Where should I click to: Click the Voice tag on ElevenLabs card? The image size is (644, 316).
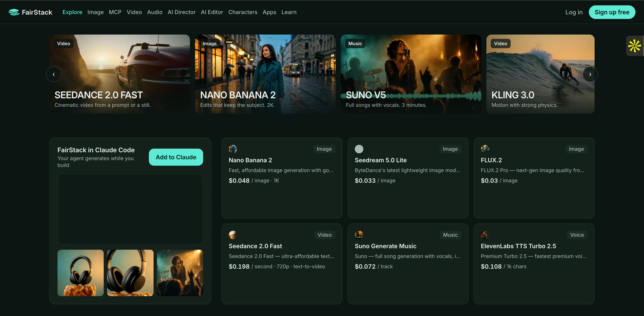(577, 235)
